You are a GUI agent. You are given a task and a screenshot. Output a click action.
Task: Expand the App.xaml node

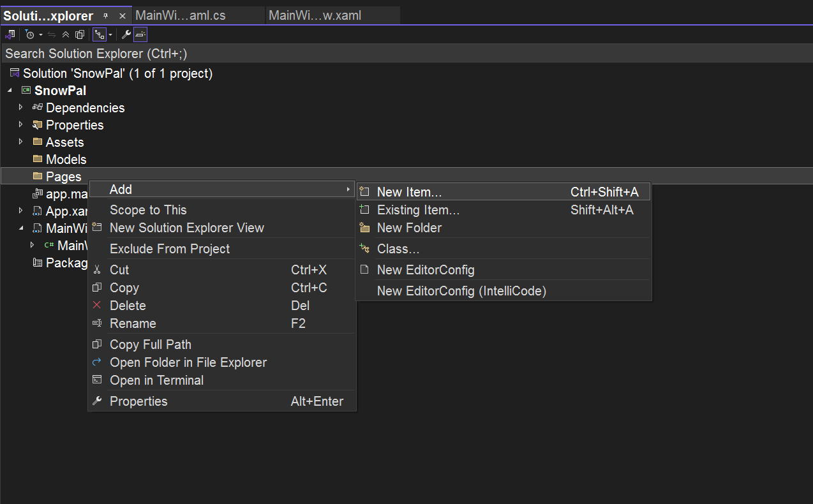21,211
